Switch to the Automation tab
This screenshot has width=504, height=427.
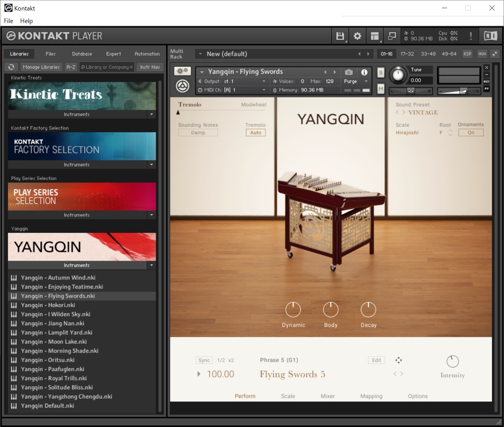pyautogui.click(x=147, y=54)
